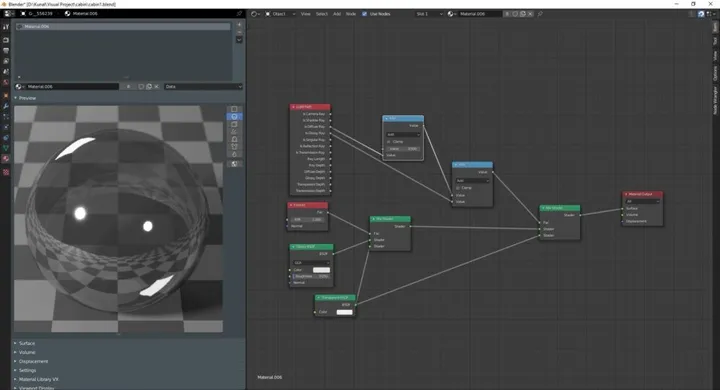Open the Modifiers wrench properties tab
This screenshot has height=390, width=720.
click(x=6, y=106)
